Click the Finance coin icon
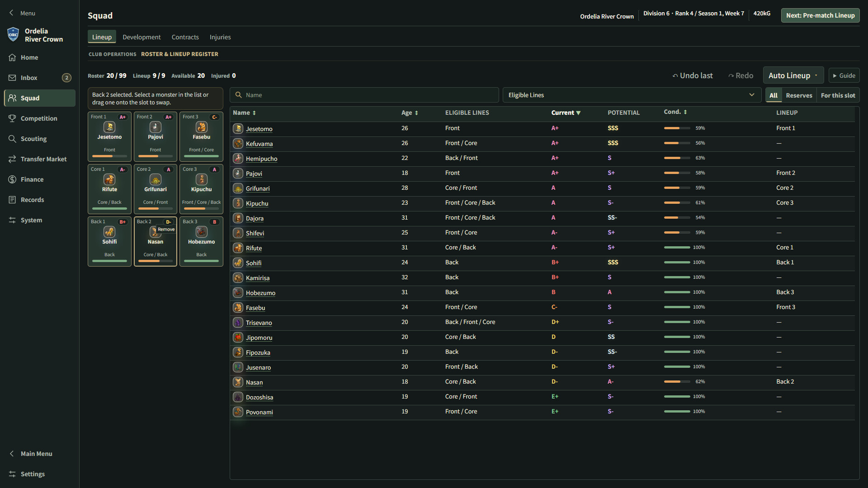868x488 pixels. pos(12,179)
